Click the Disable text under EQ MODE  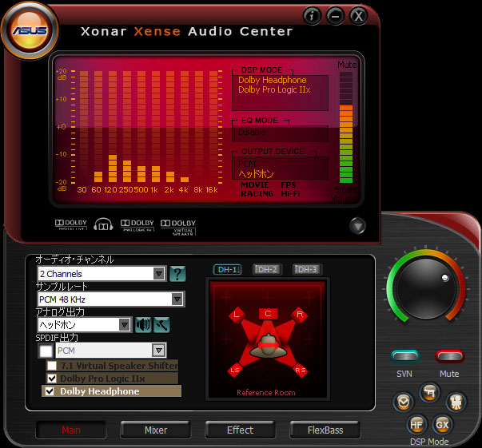[252, 132]
